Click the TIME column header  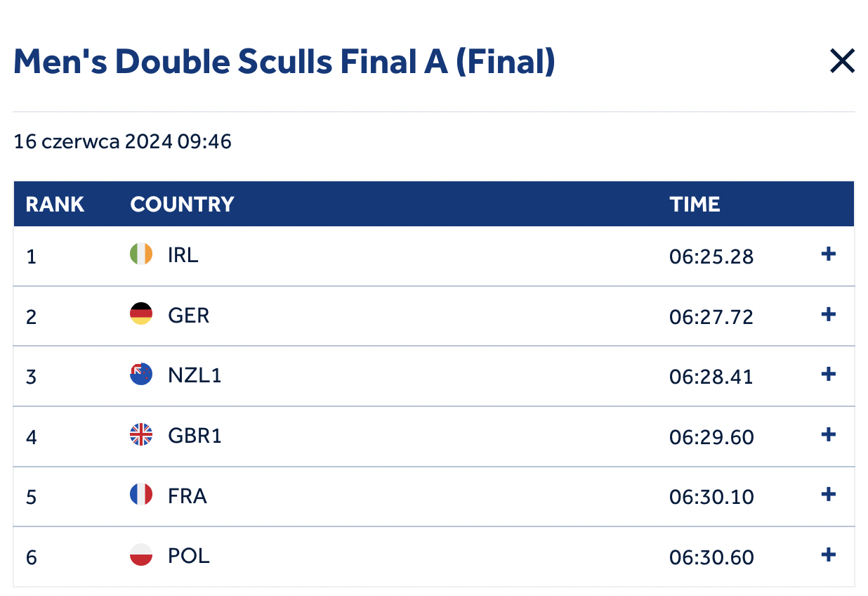point(695,205)
